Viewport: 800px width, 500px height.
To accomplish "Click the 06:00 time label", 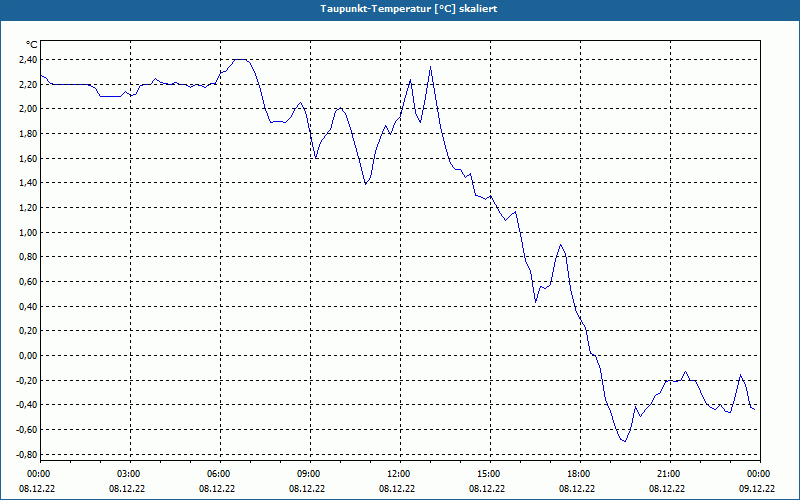I will click(x=220, y=474).
